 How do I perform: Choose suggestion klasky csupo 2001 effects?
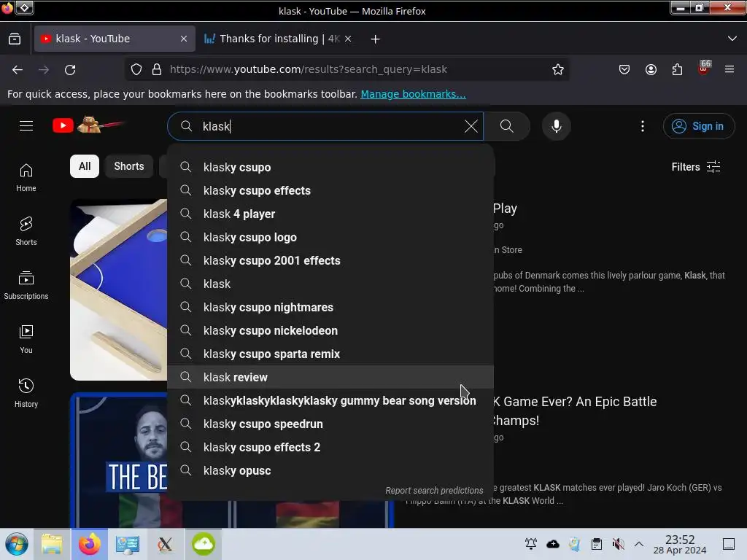point(330,260)
